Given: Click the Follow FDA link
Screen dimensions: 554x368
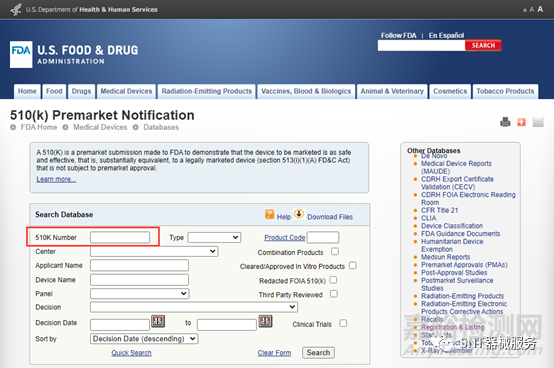Looking at the screenshot, I should coord(399,35).
